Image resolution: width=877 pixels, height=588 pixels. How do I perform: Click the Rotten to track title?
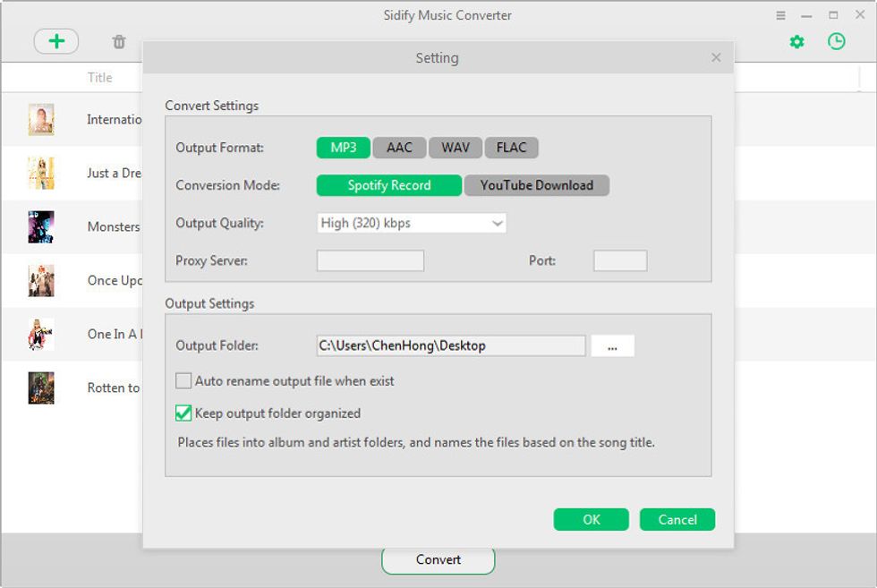click(x=114, y=388)
